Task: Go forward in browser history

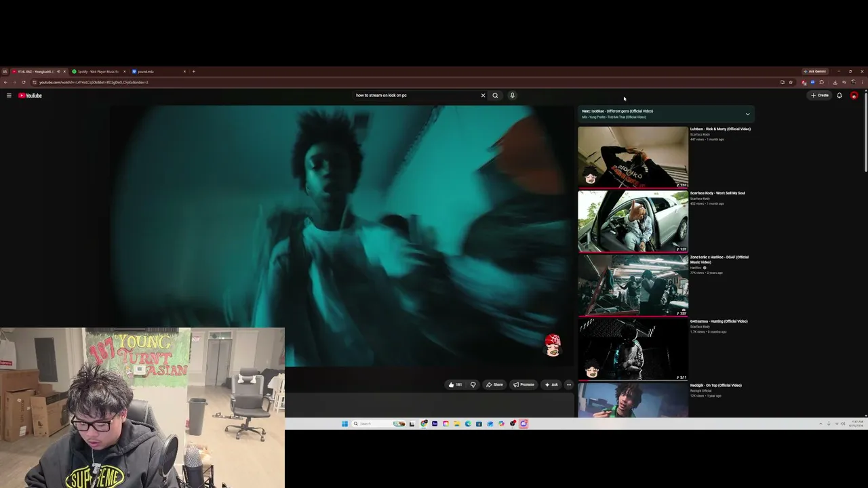Action: click(x=14, y=82)
